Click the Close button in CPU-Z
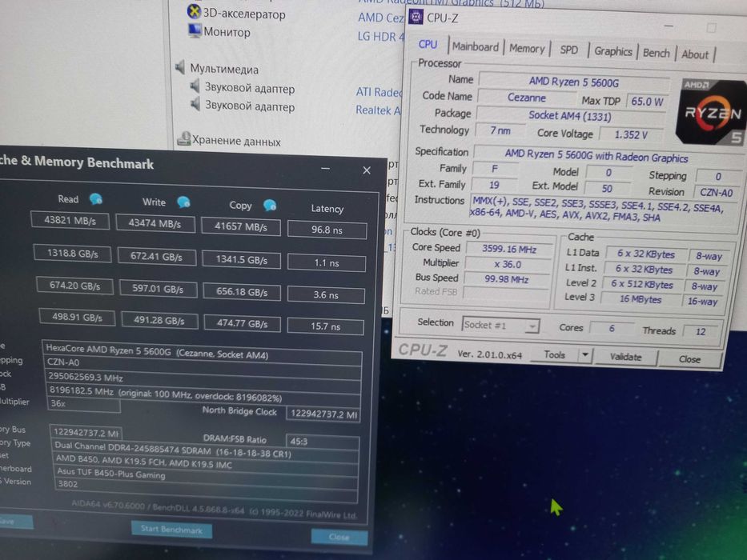This screenshot has width=747, height=560. (x=689, y=359)
